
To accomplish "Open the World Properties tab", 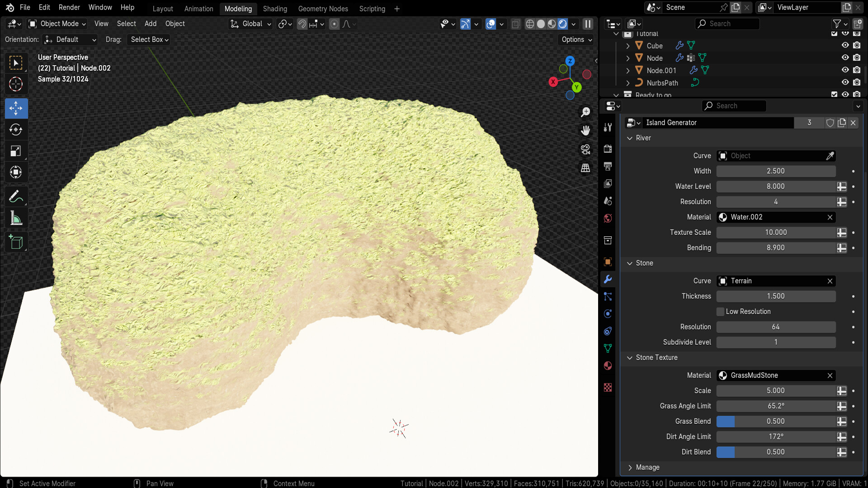I will 608,218.
